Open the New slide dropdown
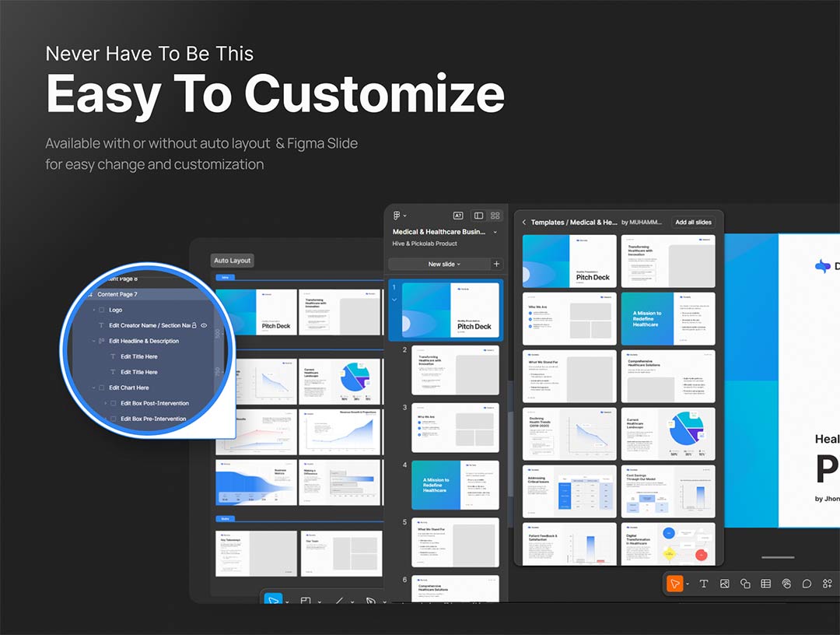 point(444,264)
